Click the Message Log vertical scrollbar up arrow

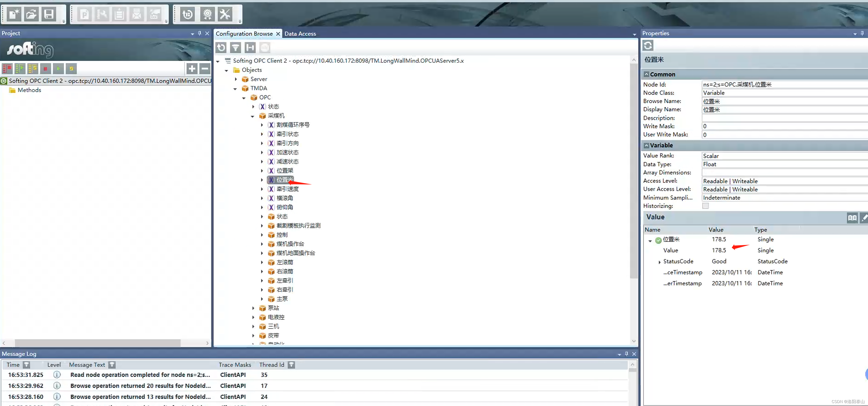632,365
